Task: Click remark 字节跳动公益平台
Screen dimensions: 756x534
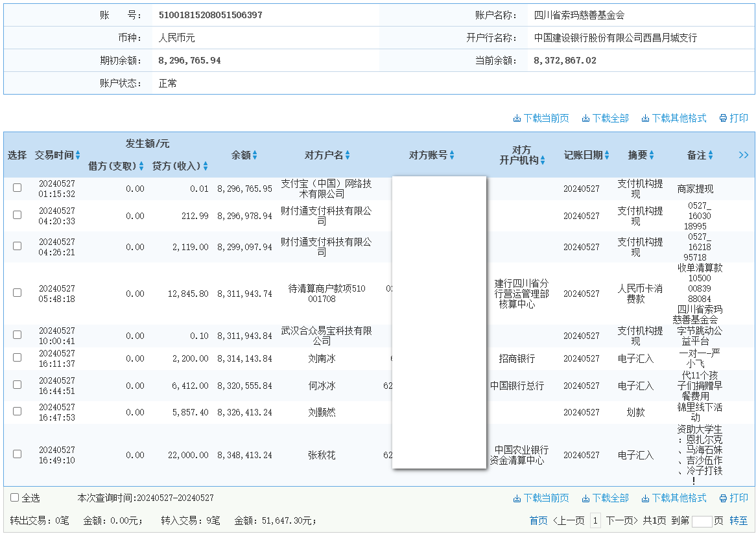Action: (700, 336)
